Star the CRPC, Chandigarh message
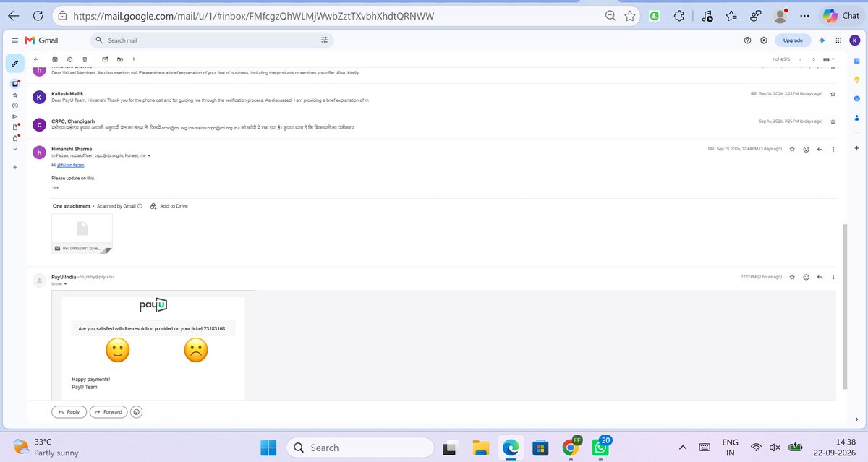The height and width of the screenshot is (462, 868). coord(833,121)
